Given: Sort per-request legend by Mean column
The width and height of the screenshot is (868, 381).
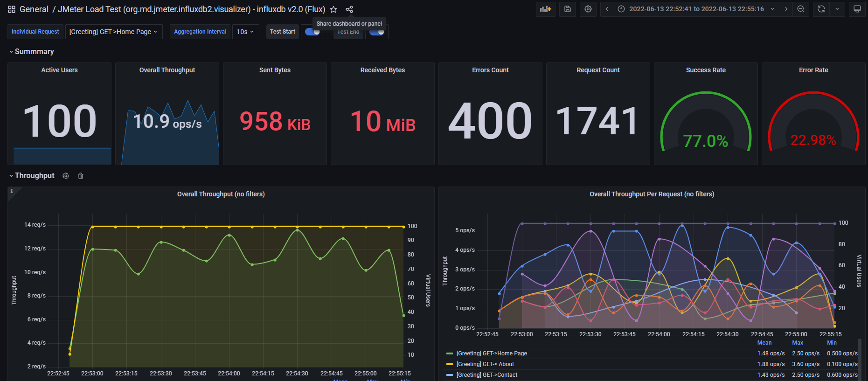Looking at the screenshot, I should [764, 343].
